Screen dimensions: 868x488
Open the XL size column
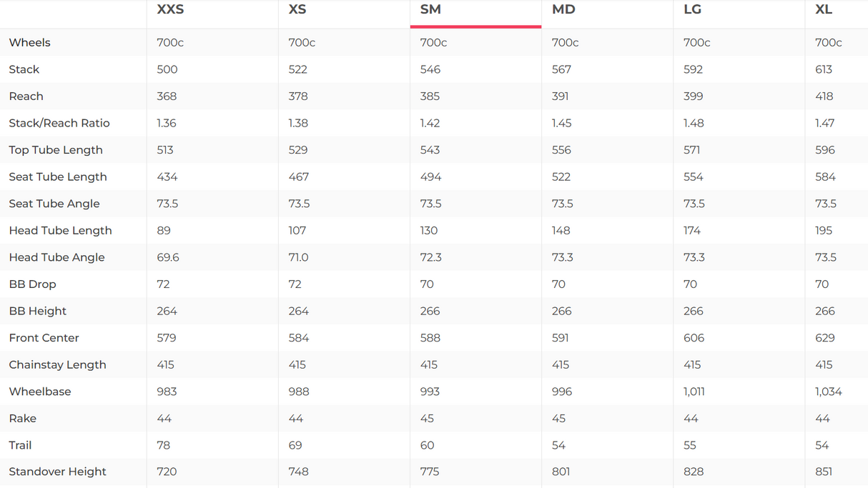pos(824,10)
